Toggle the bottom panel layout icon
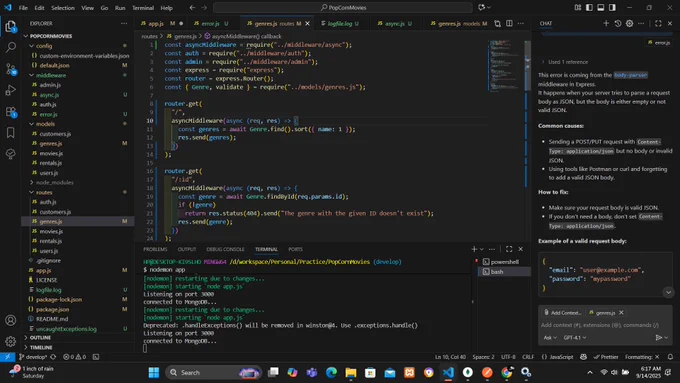This screenshot has width=680, height=383. (601, 7)
